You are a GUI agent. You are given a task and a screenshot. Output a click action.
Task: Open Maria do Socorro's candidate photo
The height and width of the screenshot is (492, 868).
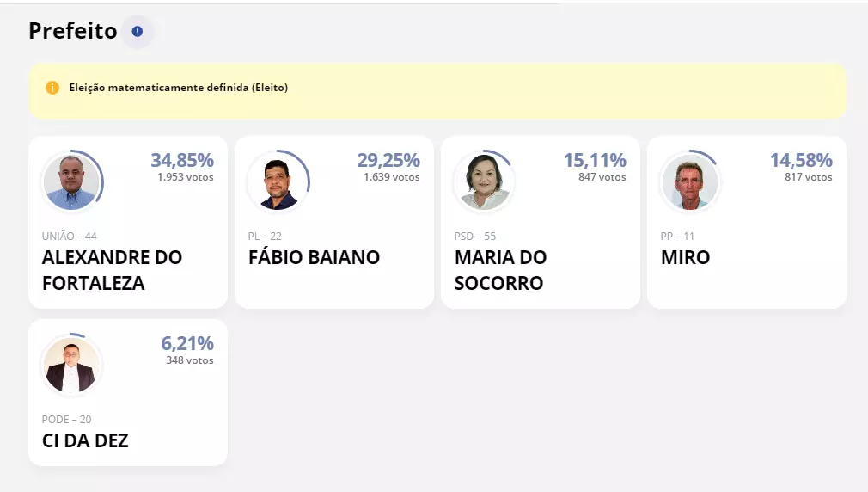coord(485,181)
